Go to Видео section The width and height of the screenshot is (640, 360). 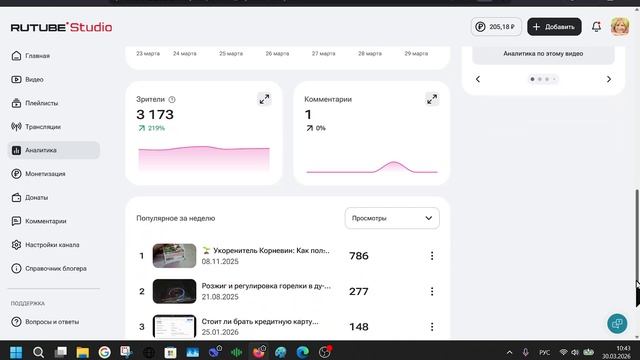coord(27,79)
